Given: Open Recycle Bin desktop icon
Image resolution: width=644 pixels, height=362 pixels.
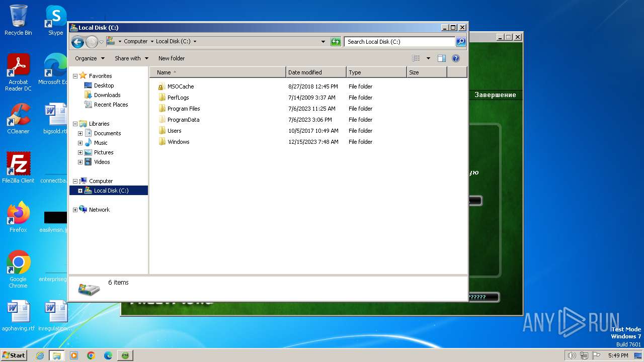Looking at the screenshot, I should [18, 20].
